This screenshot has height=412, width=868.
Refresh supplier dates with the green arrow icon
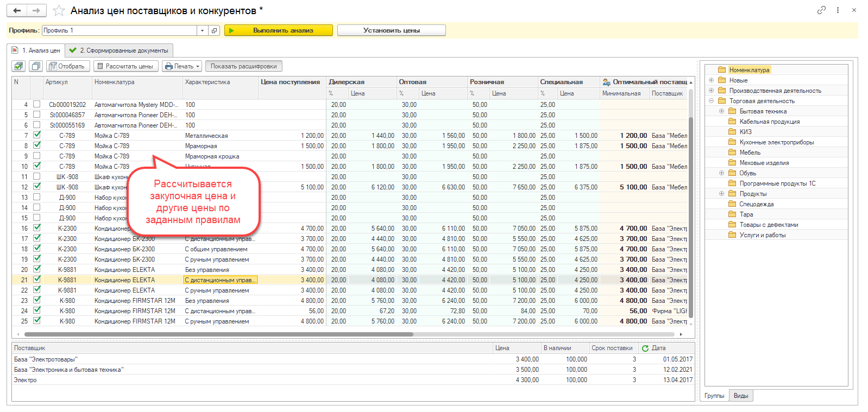pos(645,348)
